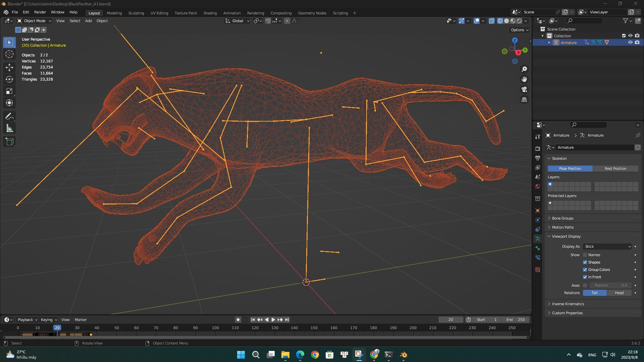
Task: Set Relations to Head
Action: tap(619, 293)
